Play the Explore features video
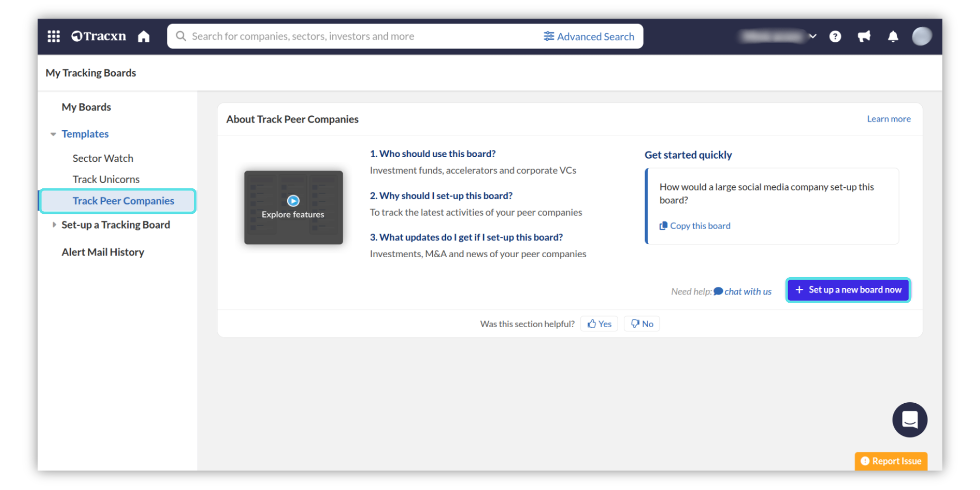980x490 pixels. point(293,201)
